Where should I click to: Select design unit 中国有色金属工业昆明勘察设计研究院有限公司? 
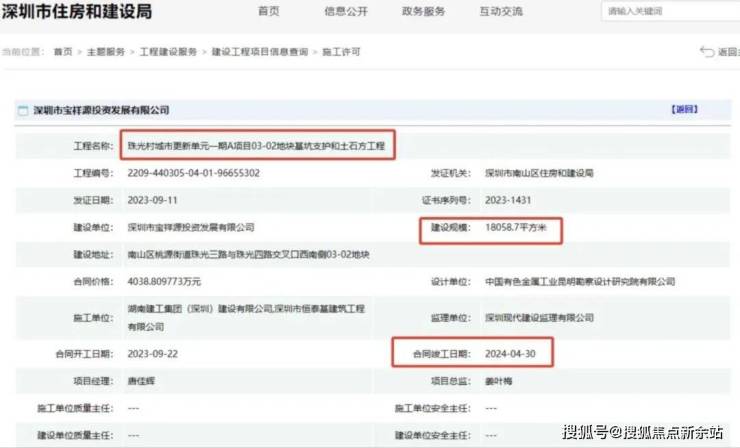tap(580, 281)
